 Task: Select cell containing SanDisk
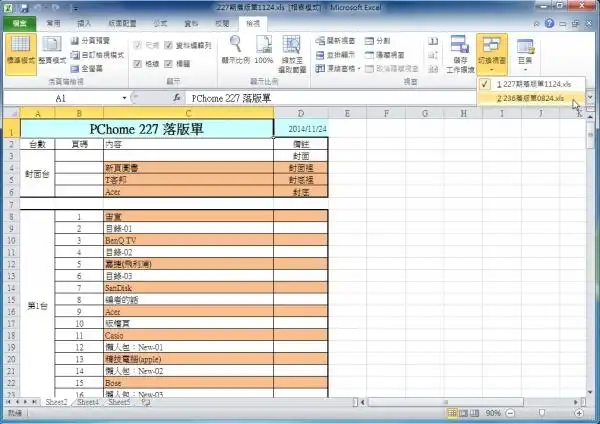188,288
